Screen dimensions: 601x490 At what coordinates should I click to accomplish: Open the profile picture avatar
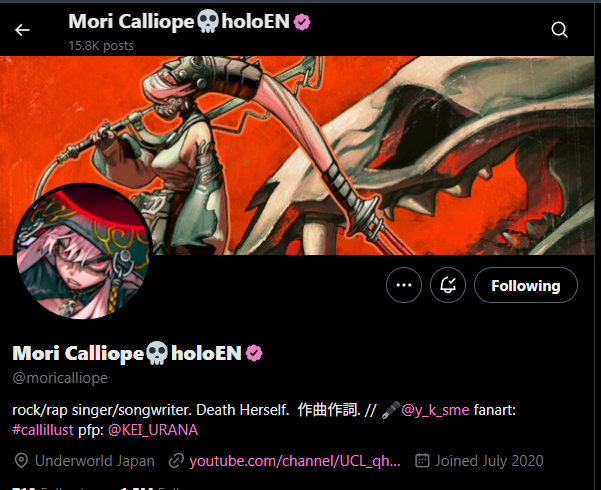pos(83,252)
